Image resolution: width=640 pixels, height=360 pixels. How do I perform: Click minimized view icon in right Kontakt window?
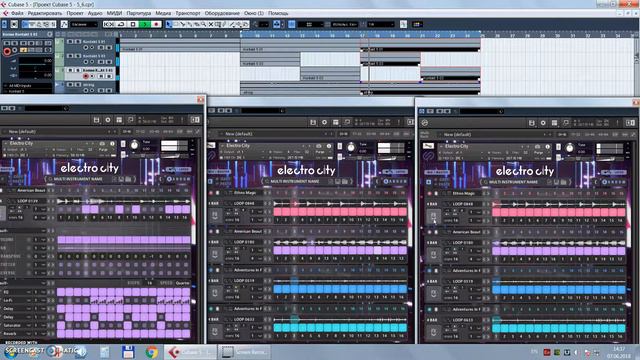coord(566,122)
